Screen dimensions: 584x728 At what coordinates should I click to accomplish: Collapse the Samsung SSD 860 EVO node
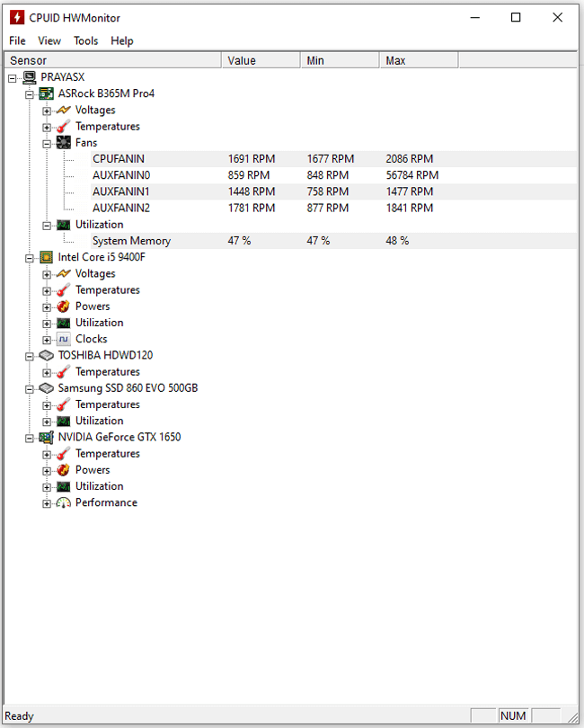30,389
